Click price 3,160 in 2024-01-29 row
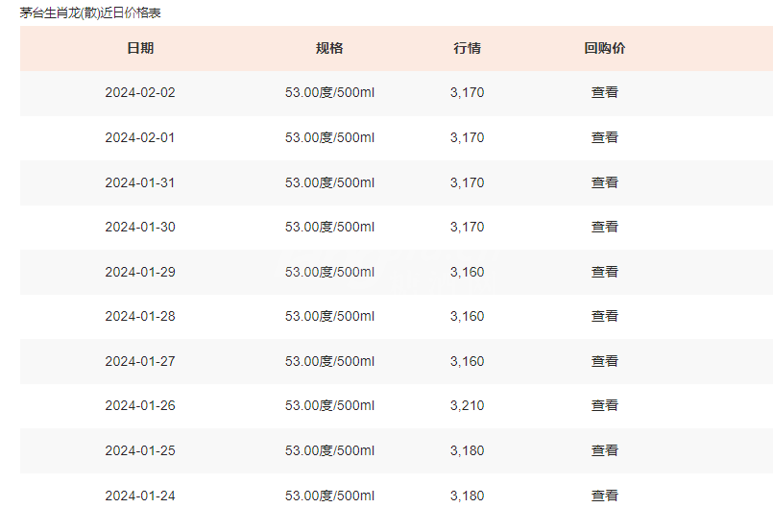This screenshot has width=773, height=532. pos(467,272)
